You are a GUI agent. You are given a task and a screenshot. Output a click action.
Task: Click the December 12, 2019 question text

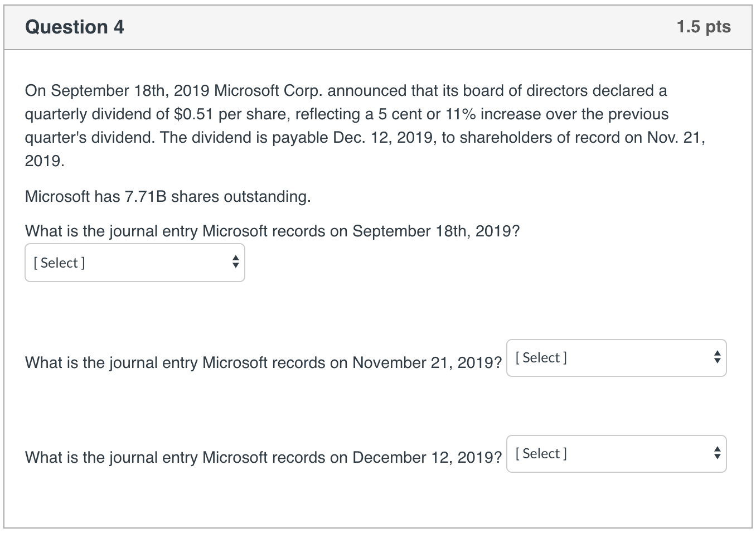click(263, 457)
